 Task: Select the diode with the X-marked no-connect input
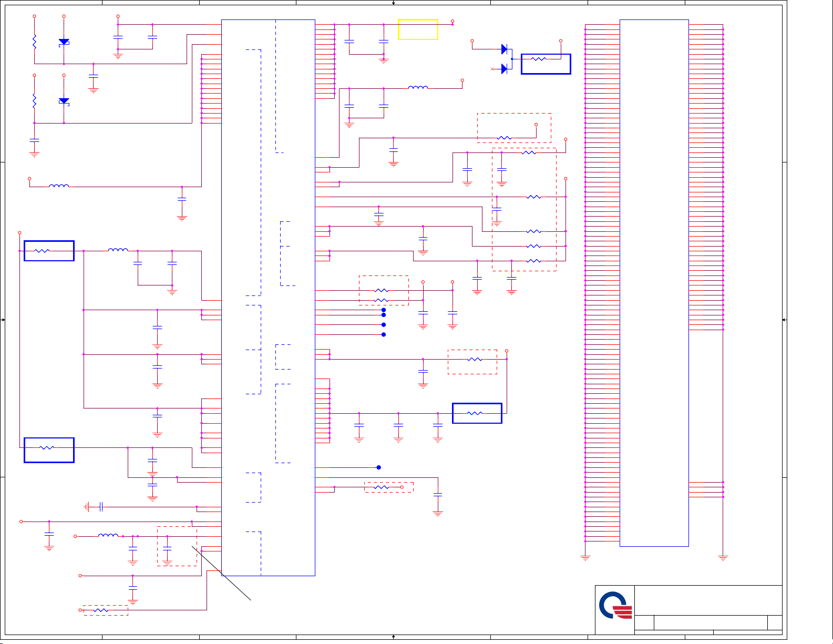[504, 69]
